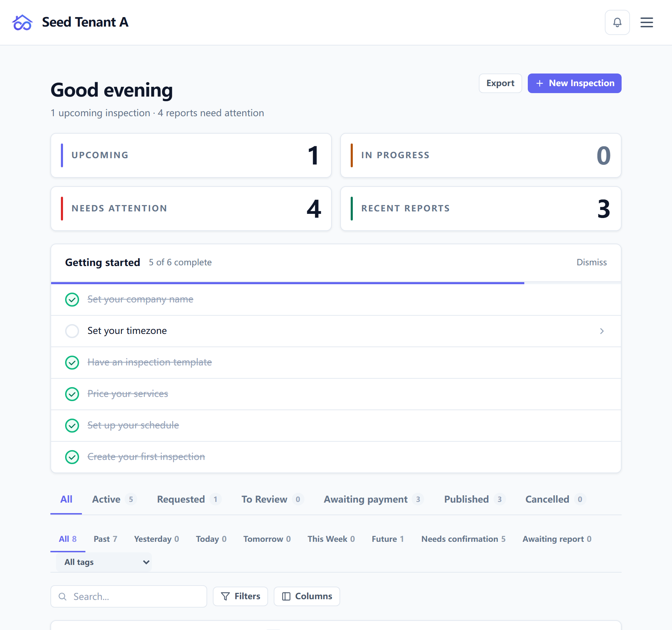The height and width of the screenshot is (630, 672).
Task: View the Cancelled tab
Action: click(555, 499)
